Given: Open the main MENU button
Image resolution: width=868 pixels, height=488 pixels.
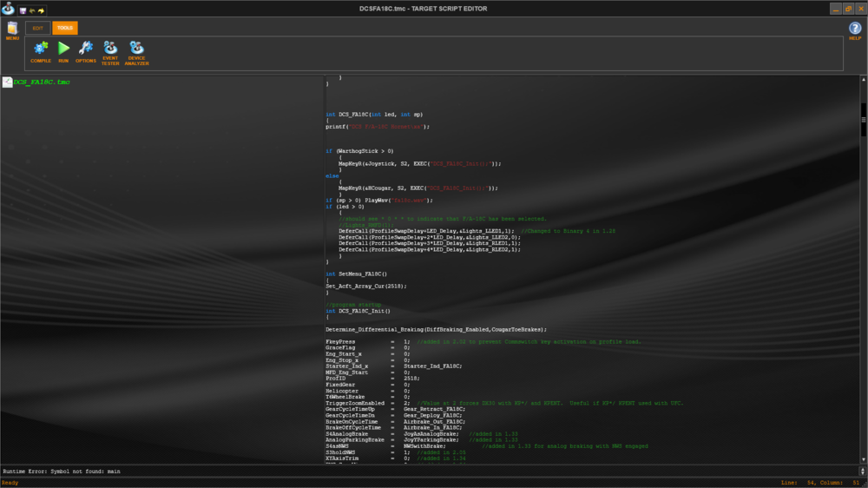Looking at the screenshot, I should 12,30.
